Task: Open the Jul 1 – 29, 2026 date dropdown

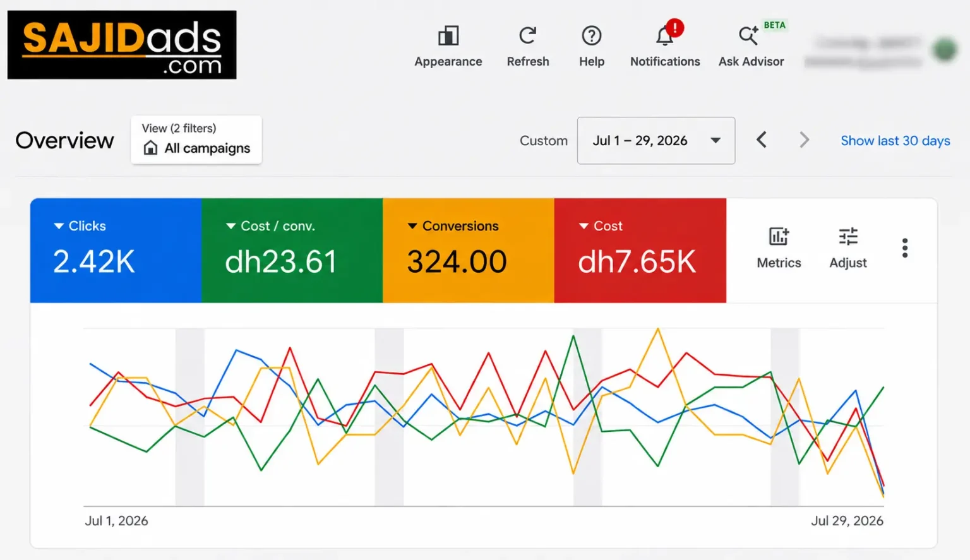Action: coord(656,140)
